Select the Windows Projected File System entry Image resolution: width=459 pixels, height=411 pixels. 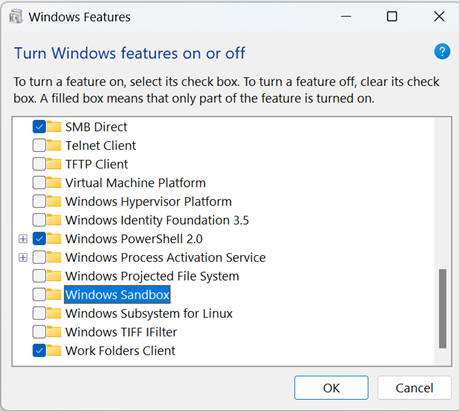tap(152, 276)
